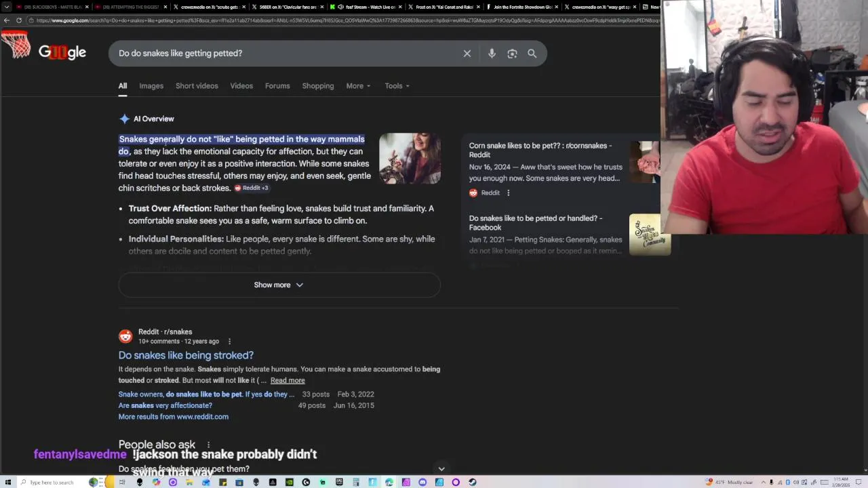Click the Read more link
The width and height of the screenshot is (868, 488).
click(x=288, y=380)
